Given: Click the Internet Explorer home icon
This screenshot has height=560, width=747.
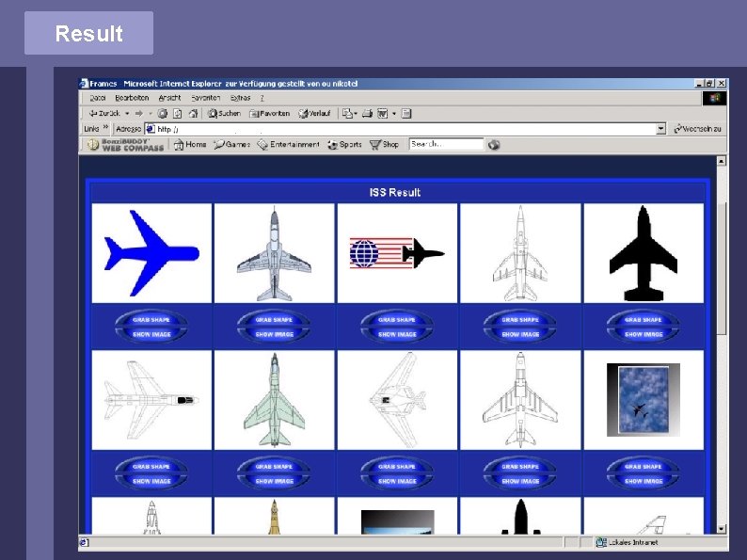Looking at the screenshot, I should click(x=193, y=114).
